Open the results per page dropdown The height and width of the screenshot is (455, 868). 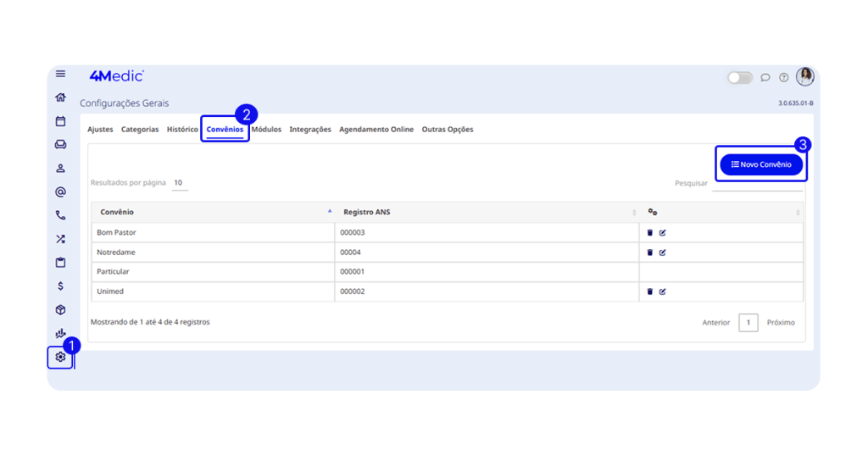[x=179, y=183]
